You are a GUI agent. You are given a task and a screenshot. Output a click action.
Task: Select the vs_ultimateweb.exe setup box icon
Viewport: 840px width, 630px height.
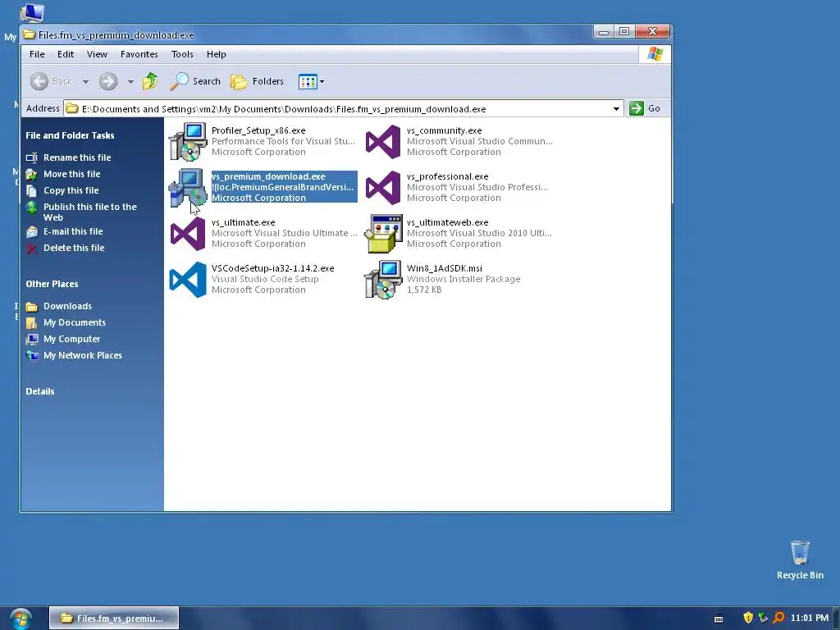click(x=382, y=234)
